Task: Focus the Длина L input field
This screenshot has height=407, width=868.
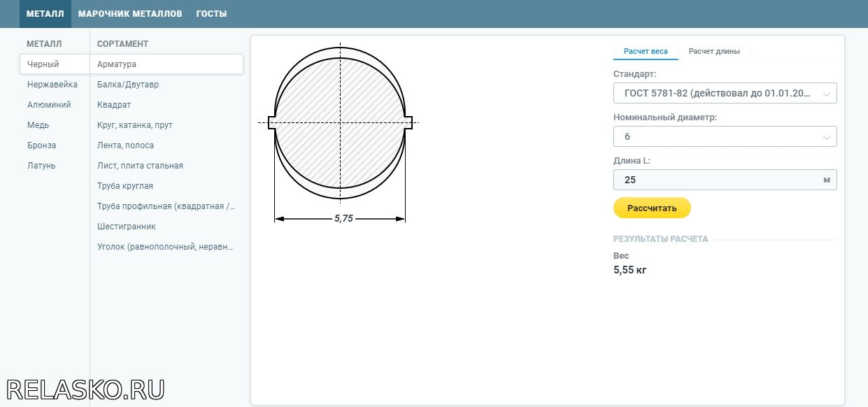Action: (x=725, y=180)
